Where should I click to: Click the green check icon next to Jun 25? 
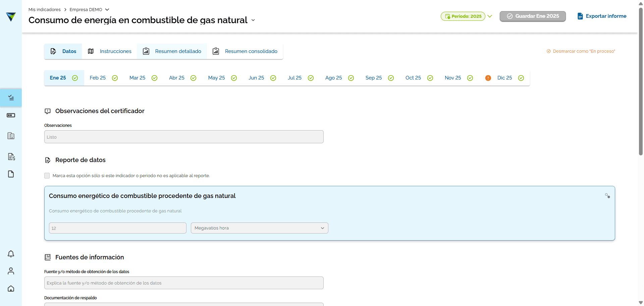[273, 78]
